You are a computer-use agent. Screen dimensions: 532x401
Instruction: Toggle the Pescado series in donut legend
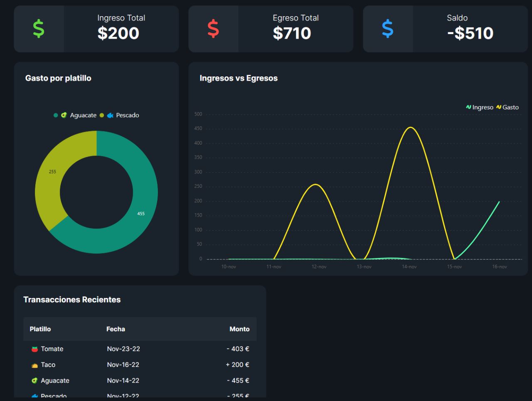point(119,115)
